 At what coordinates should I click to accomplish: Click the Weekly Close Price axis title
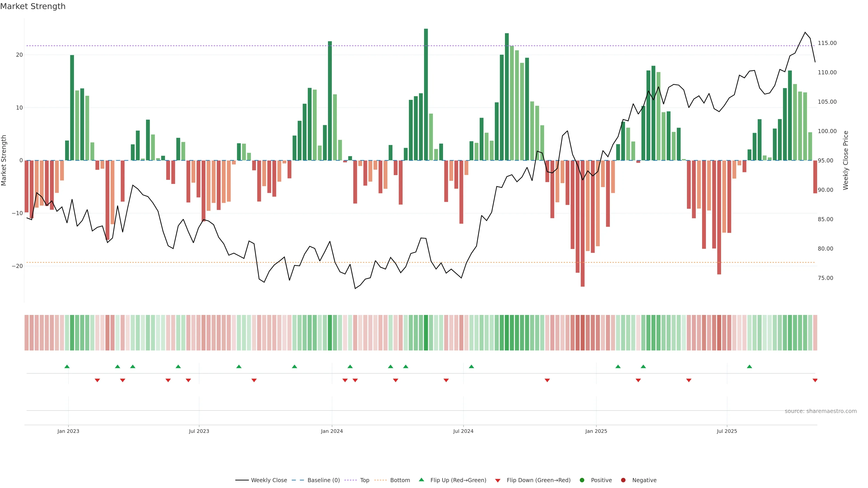(846, 160)
